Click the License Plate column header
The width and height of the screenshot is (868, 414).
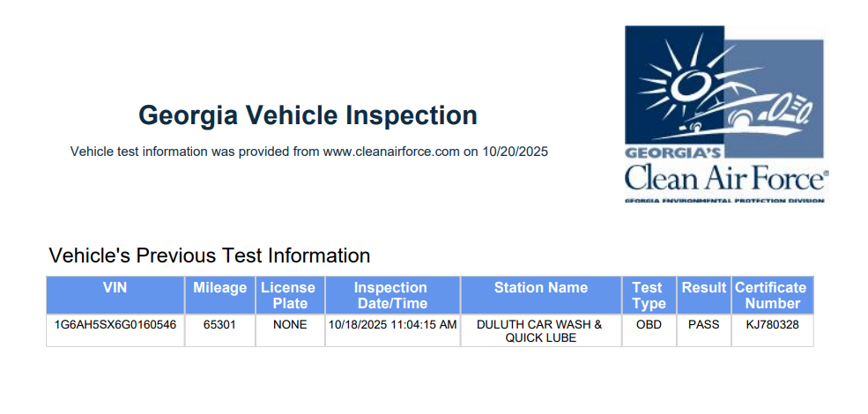coord(290,295)
